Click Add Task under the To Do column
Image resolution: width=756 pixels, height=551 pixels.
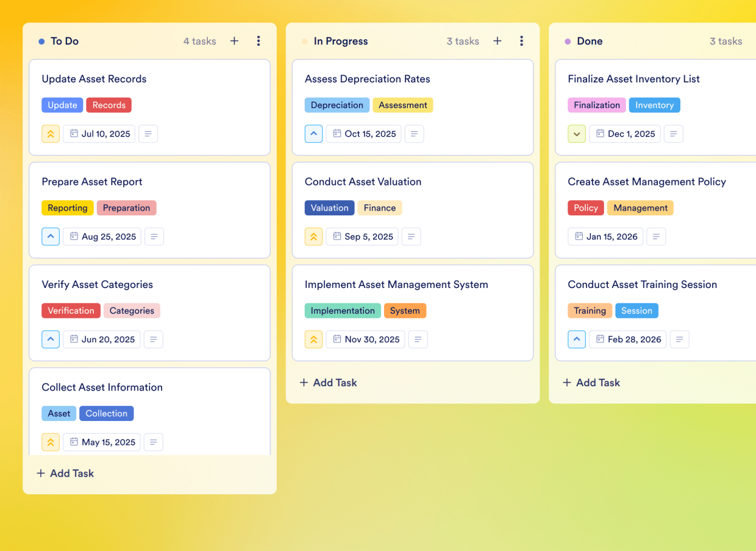click(65, 473)
